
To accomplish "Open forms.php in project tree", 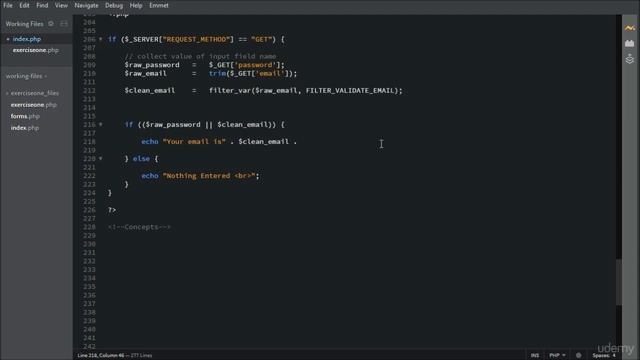I will 25,116.
